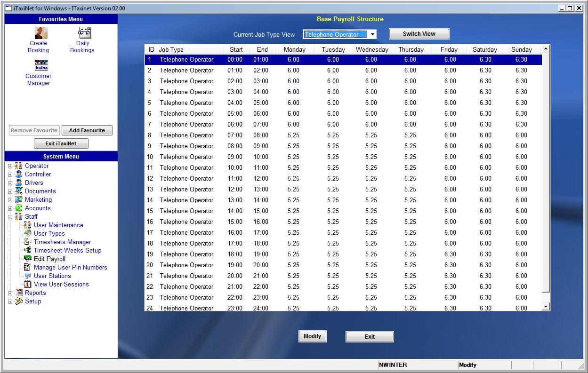Click the Switch View button
Image resolution: width=588 pixels, height=373 pixels.
(419, 34)
